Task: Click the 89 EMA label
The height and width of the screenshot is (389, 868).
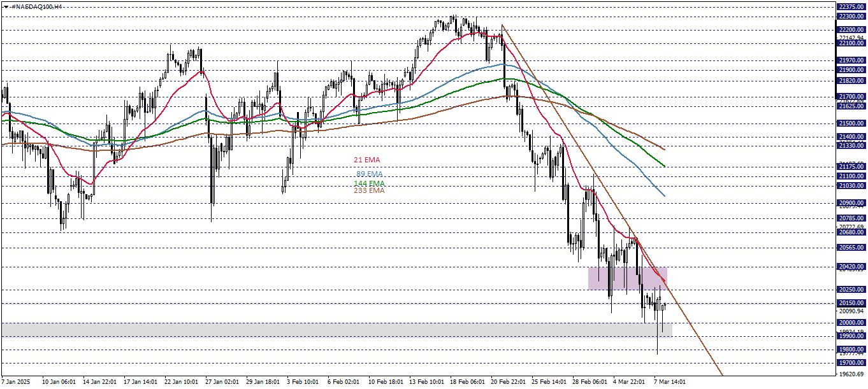Action: coord(369,174)
